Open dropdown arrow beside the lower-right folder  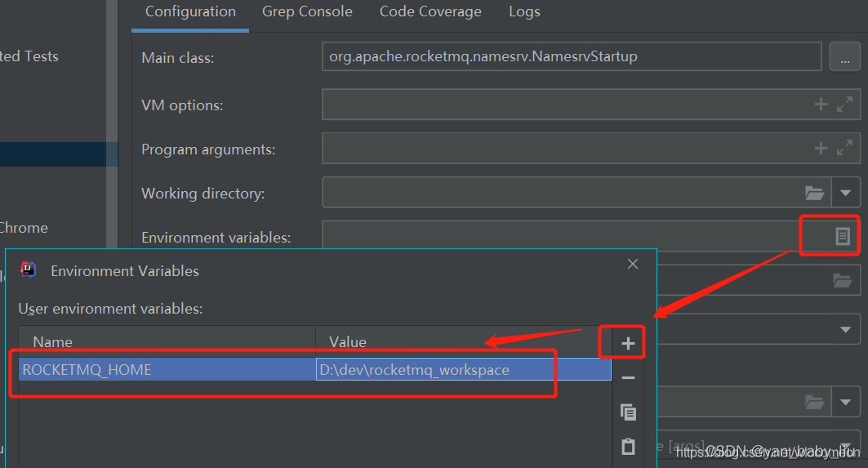845,402
